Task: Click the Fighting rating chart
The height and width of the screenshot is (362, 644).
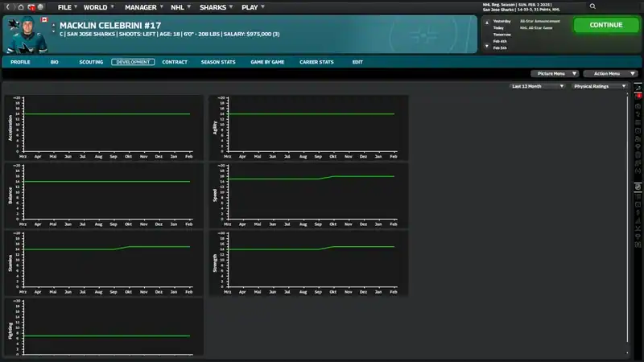Action: click(104, 327)
